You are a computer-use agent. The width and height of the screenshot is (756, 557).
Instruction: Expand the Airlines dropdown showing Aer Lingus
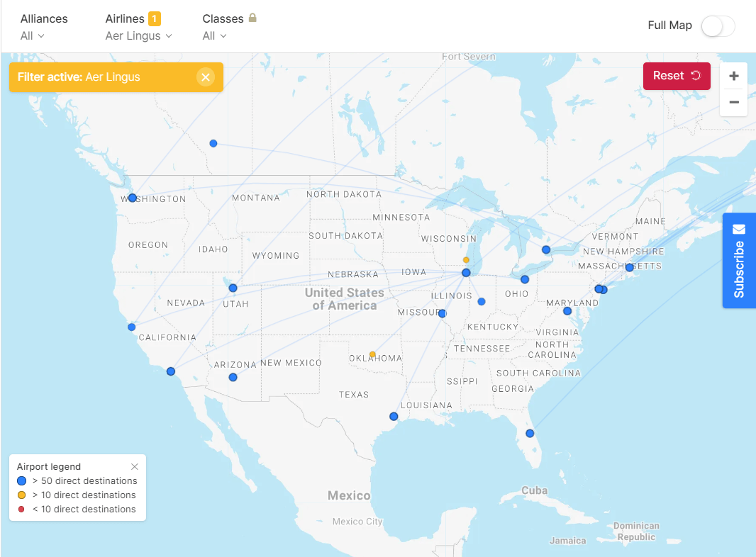tap(138, 35)
